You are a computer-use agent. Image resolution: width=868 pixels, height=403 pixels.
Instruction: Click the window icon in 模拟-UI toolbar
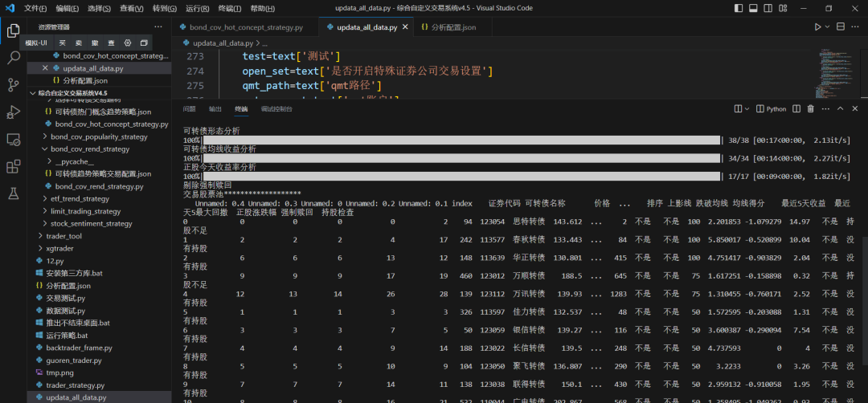click(144, 43)
